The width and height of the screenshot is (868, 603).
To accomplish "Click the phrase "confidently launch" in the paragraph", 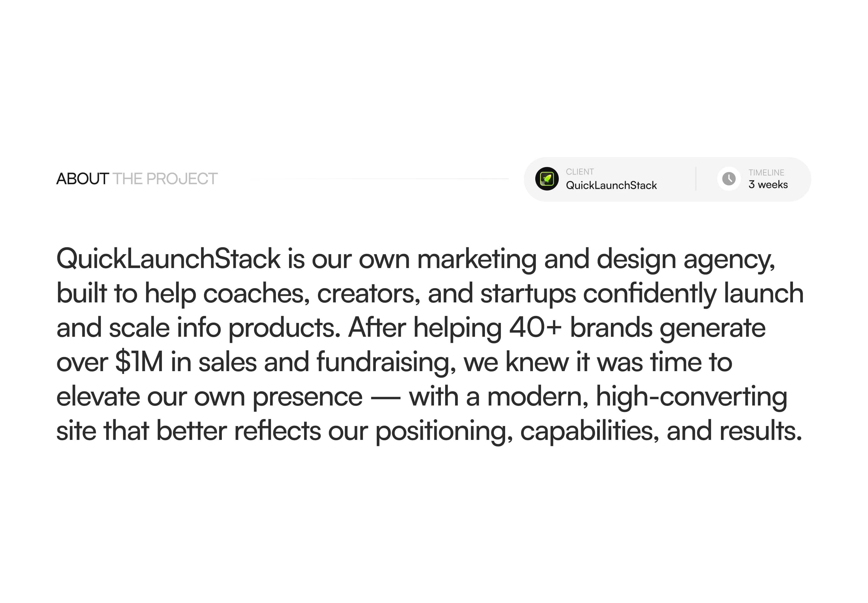I will pos(693,294).
